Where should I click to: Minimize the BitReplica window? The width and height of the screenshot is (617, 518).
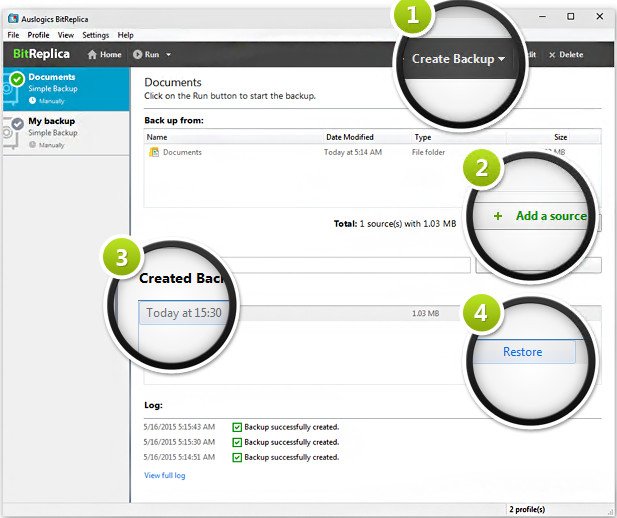(x=543, y=17)
